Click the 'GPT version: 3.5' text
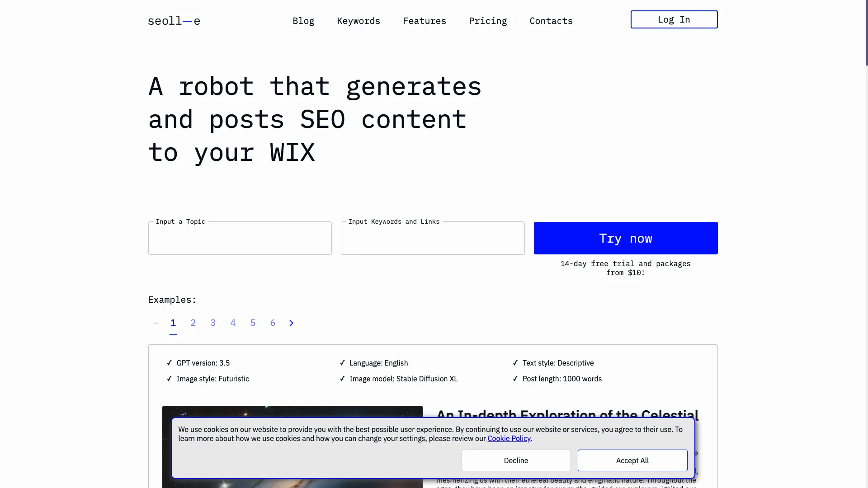Image resolution: width=868 pixels, height=488 pixels. tap(203, 363)
